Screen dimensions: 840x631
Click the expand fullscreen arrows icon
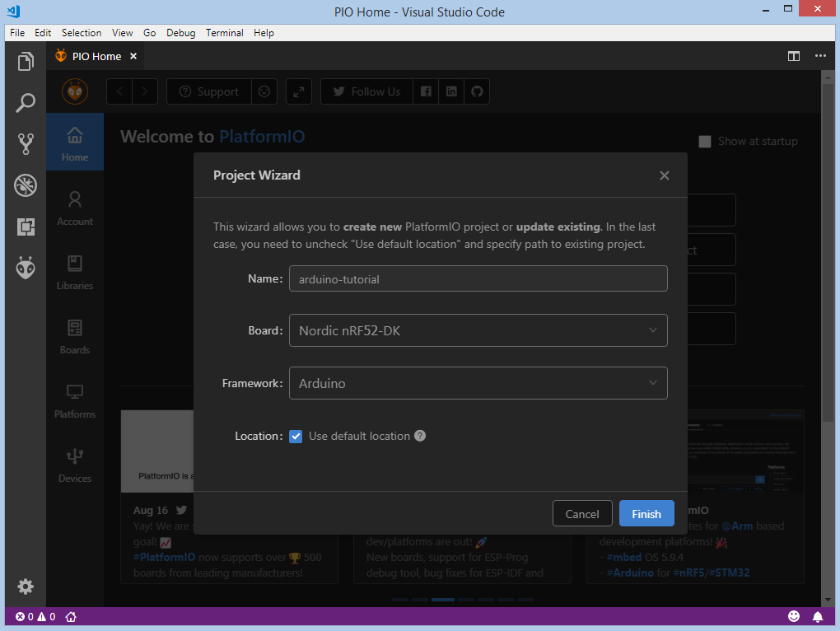pyautogui.click(x=299, y=91)
